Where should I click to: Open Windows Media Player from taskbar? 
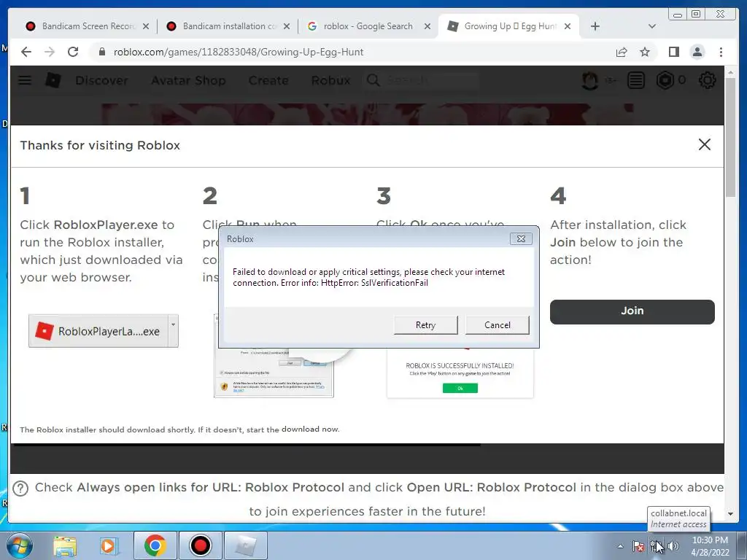pos(109,545)
